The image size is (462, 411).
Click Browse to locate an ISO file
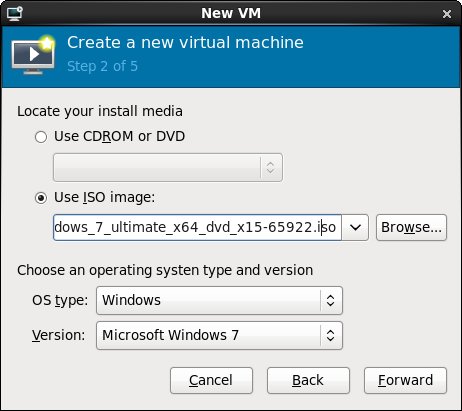click(x=411, y=227)
